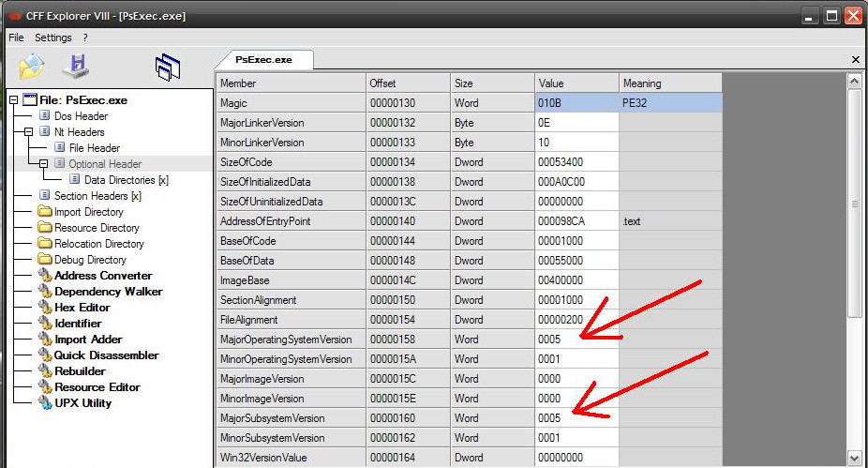The width and height of the screenshot is (868, 468).
Task: Collapse the File: PsExec.exe root node
Action: (13, 100)
